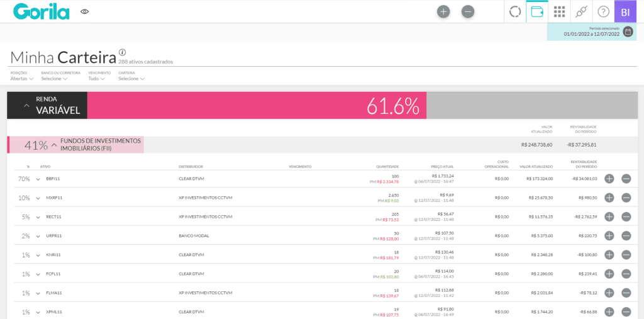The width and height of the screenshot is (644, 319).
Task: Register a sale for FCFL11
Action: [626, 274]
